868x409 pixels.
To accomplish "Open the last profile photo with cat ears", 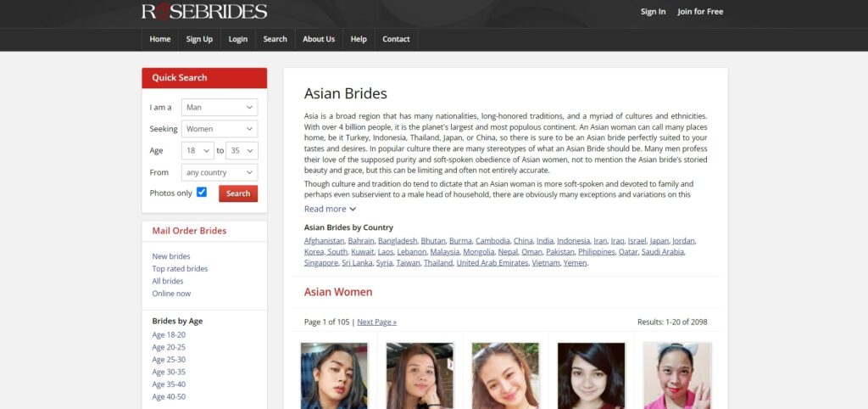I will pos(676,375).
